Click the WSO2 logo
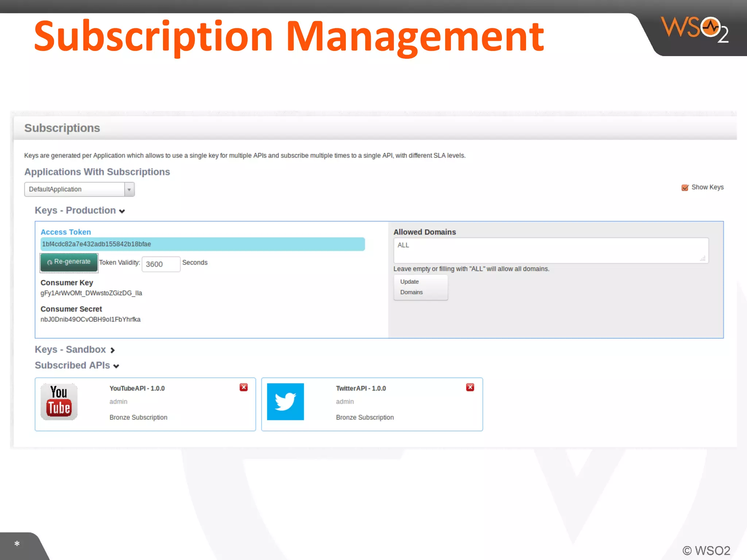The image size is (747, 560). 694,30
